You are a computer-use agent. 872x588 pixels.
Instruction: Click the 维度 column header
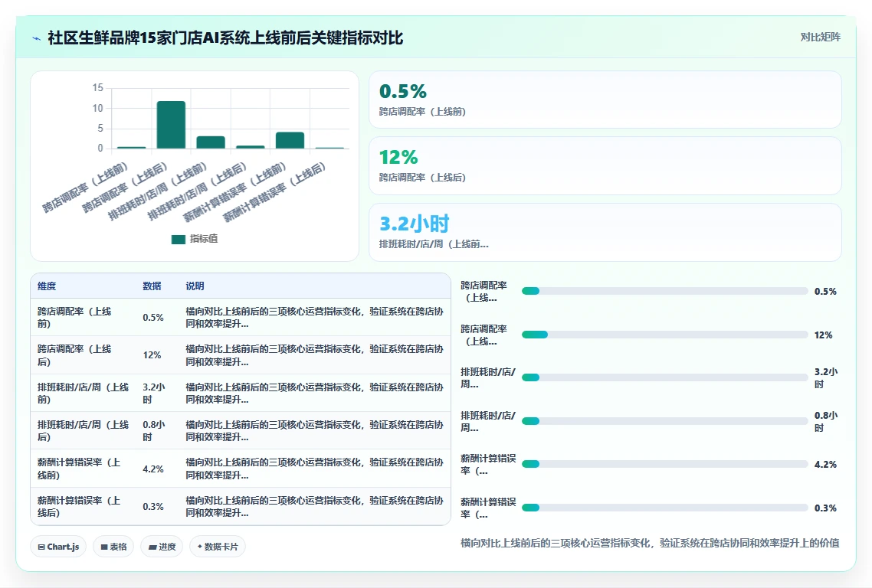tap(47, 286)
